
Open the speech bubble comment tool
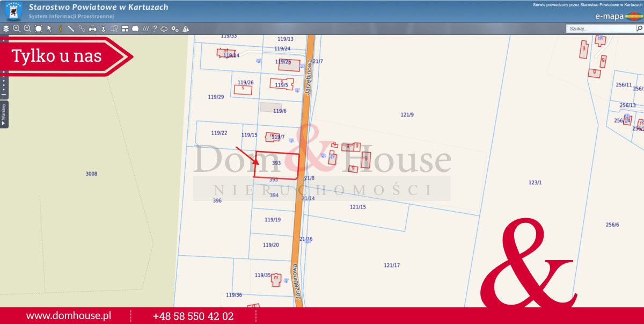click(135, 28)
